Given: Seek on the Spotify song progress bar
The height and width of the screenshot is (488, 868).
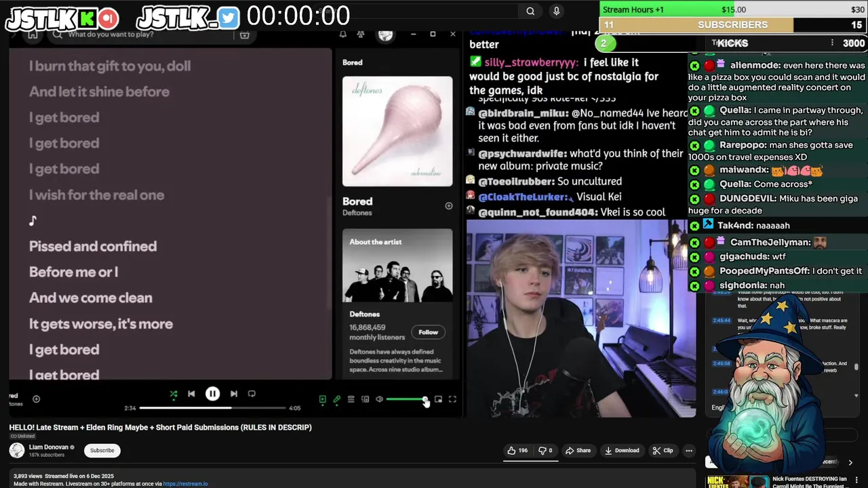Looking at the screenshot, I should [x=212, y=408].
